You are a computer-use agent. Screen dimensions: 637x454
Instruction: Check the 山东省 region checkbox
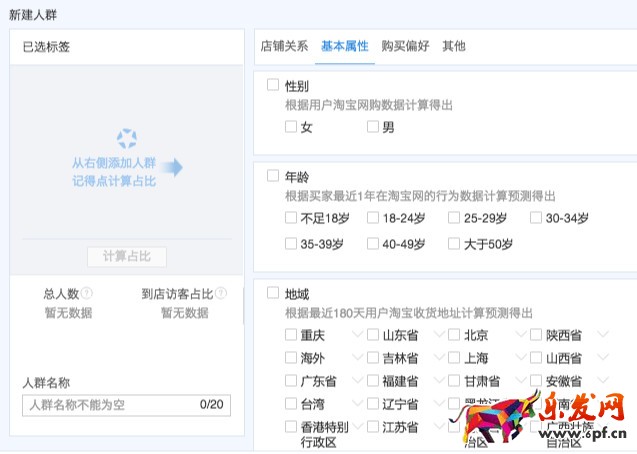coord(373,335)
